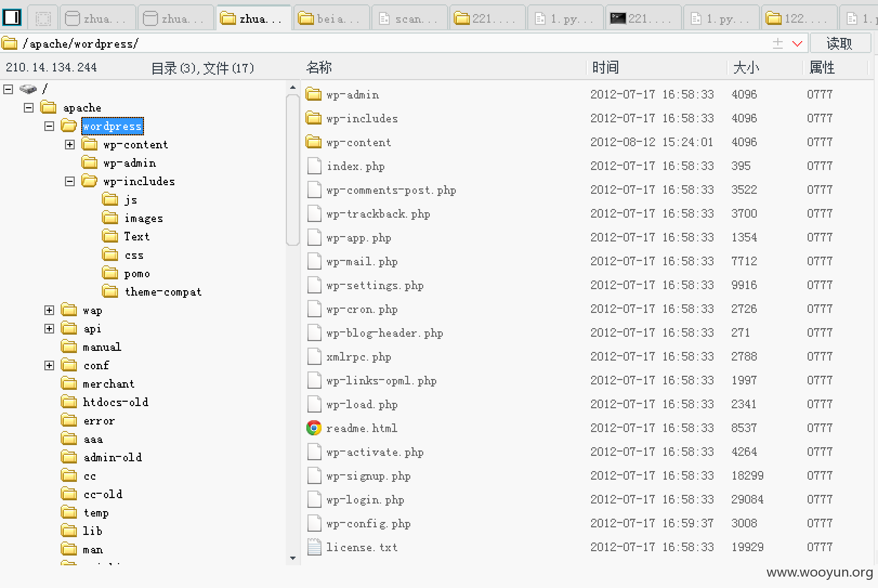Switch to the first 221 folder tab

[488, 18]
